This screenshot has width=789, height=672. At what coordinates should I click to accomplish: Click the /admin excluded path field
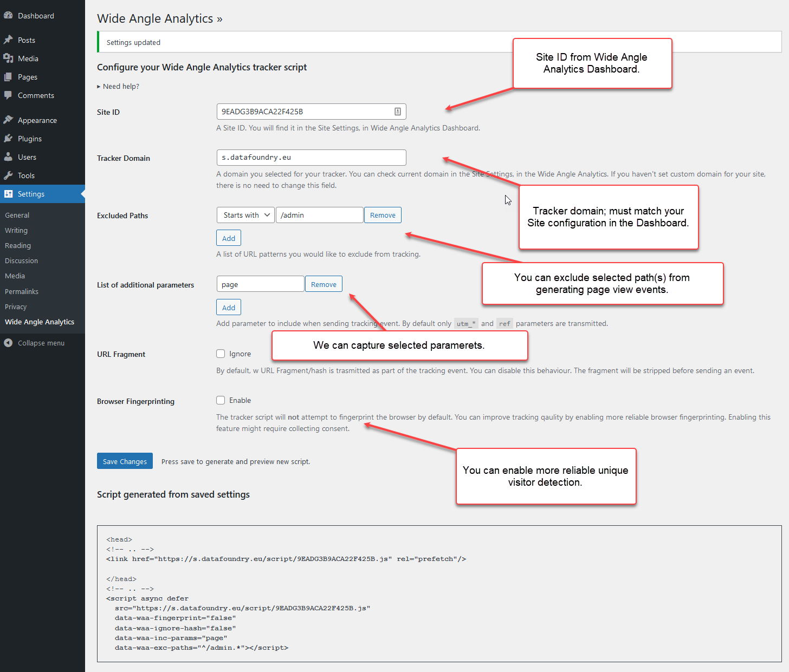pos(319,215)
